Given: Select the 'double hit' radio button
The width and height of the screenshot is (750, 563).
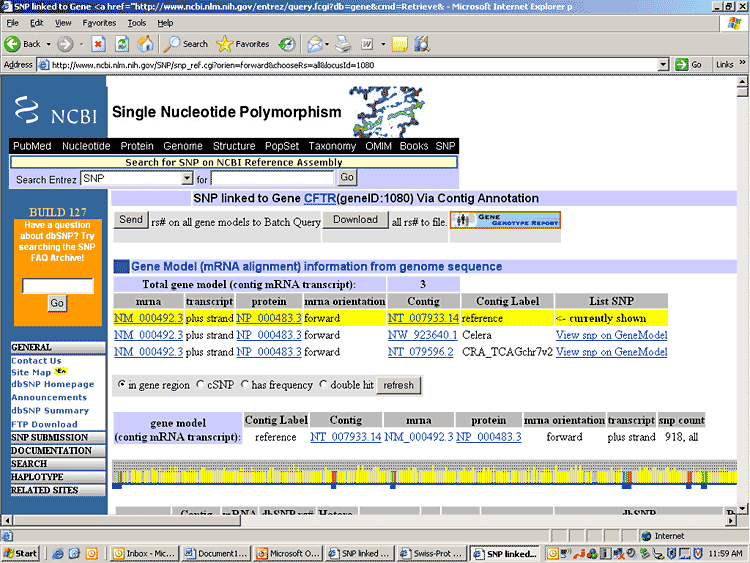Looking at the screenshot, I should click(323, 384).
